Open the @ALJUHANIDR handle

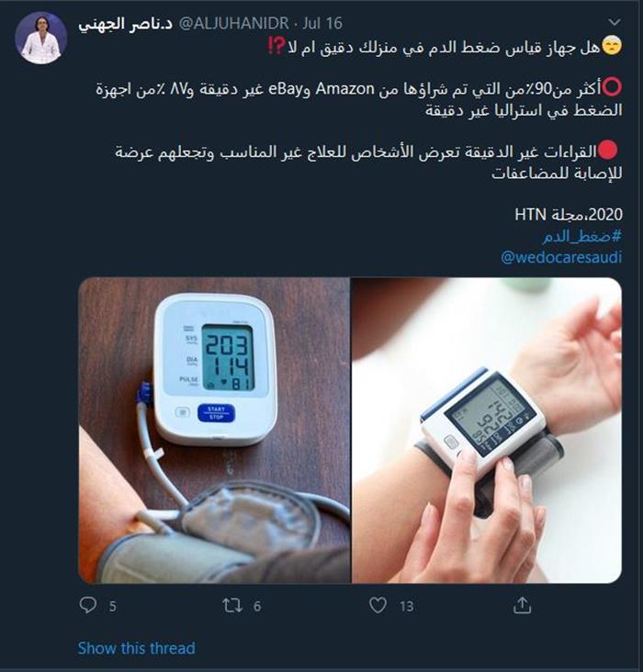[x=233, y=23]
